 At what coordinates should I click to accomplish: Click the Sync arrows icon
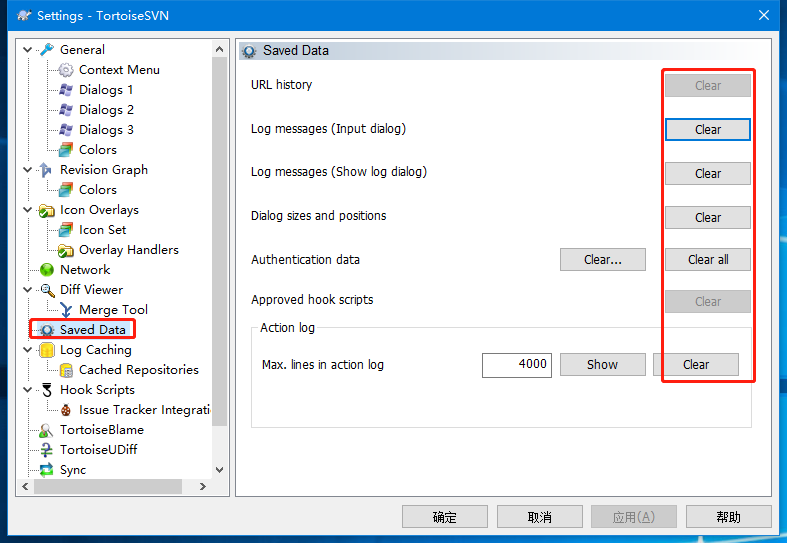pos(46,470)
